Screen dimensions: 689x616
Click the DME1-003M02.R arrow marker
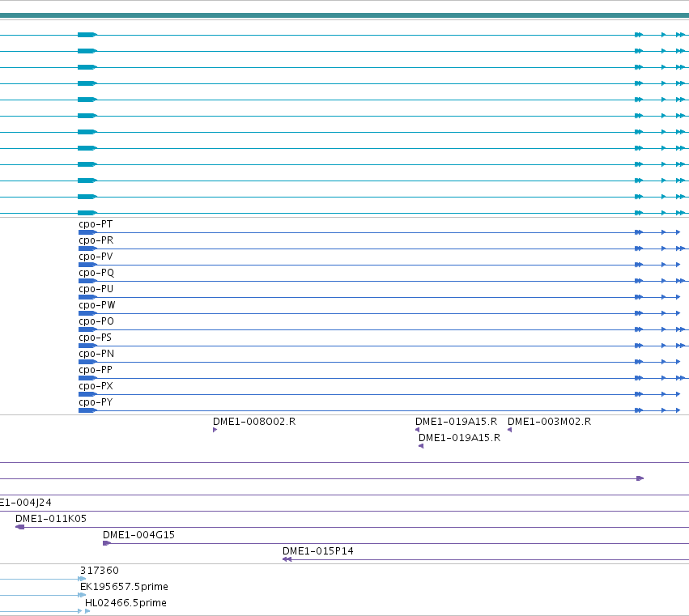(x=510, y=430)
